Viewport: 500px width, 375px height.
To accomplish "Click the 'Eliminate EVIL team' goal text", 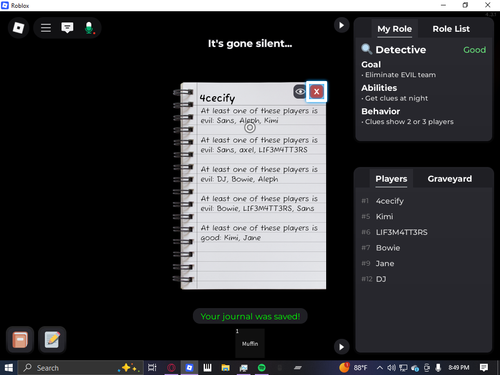I will click(400, 75).
